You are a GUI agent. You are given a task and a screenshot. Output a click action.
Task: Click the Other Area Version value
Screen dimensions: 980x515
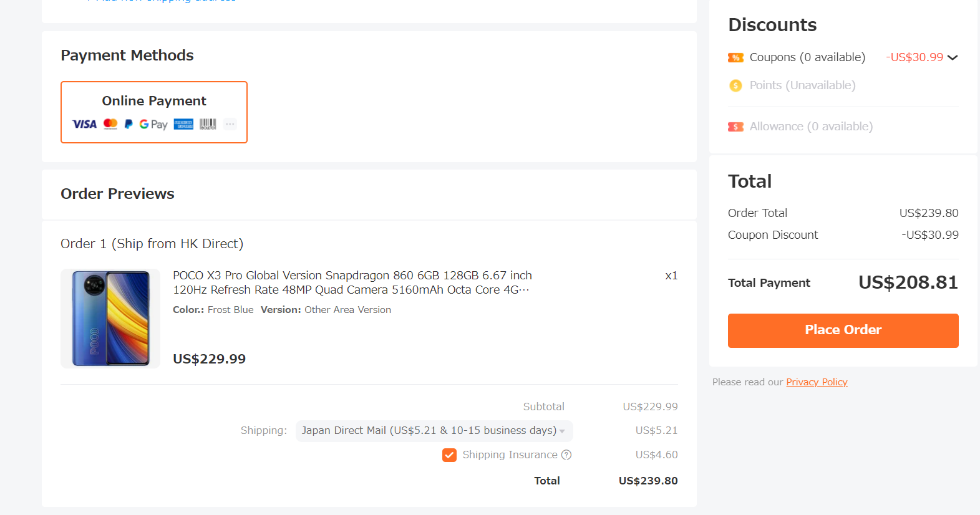(347, 310)
